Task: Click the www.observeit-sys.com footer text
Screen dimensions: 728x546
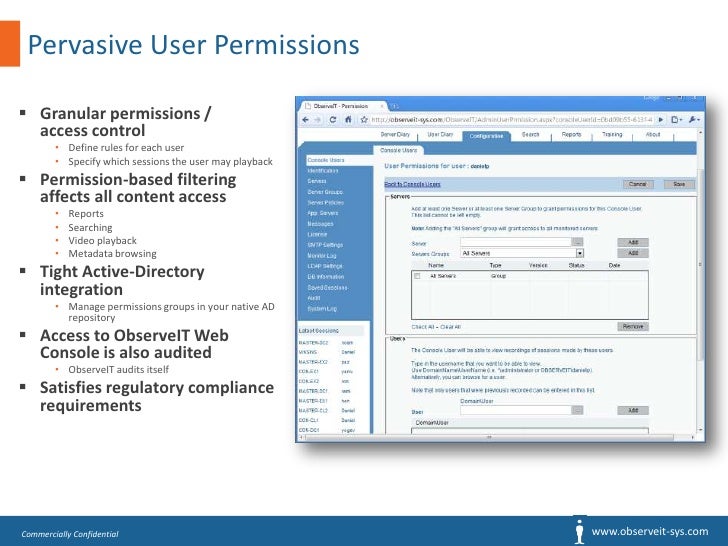Action: (x=650, y=532)
